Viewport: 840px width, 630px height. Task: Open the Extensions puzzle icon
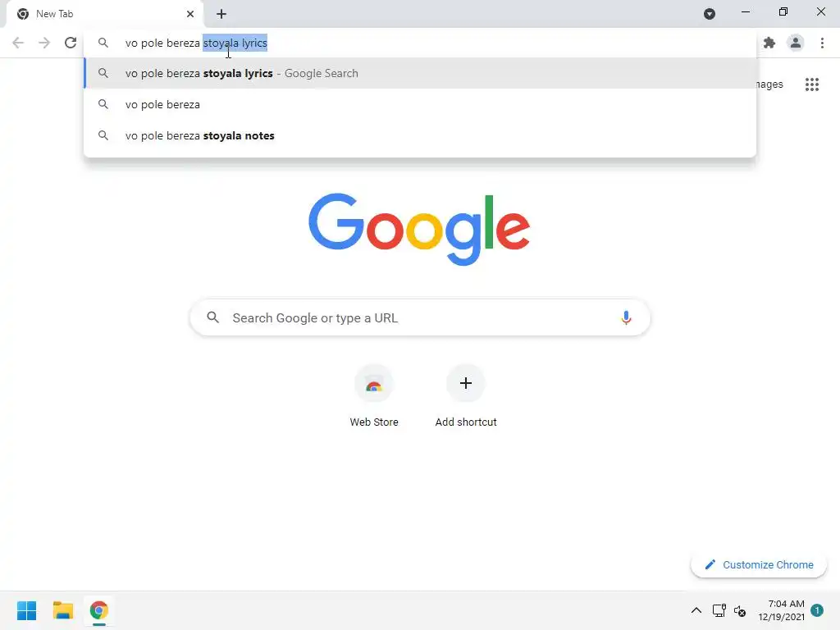(769, 43)
